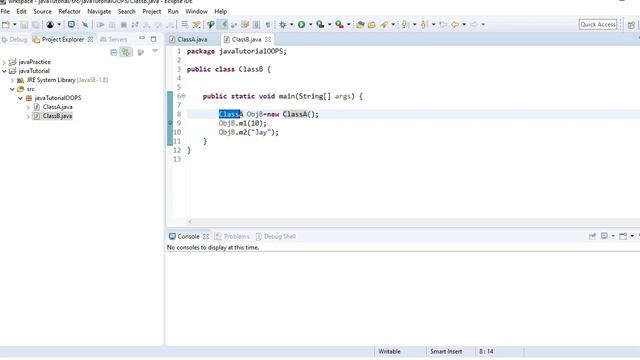The height and width of the screenshot is (360, 640).
Task: Open the New wizard dropdown arrow
Action: pos(15,24)
